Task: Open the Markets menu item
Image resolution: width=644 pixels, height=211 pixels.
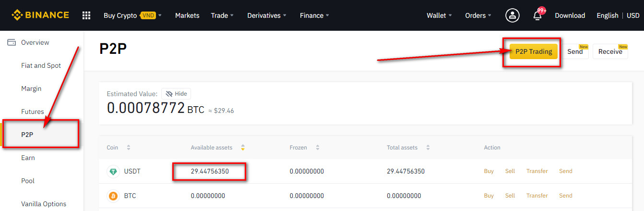Action: pyautogui.click(x=187, y=15)
